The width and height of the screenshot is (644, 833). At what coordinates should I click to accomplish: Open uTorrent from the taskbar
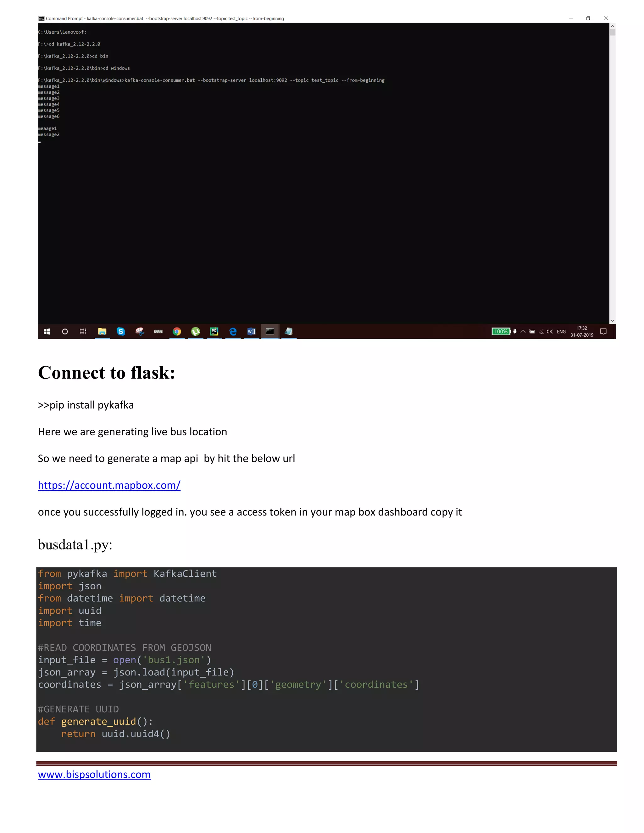point(195,331)
